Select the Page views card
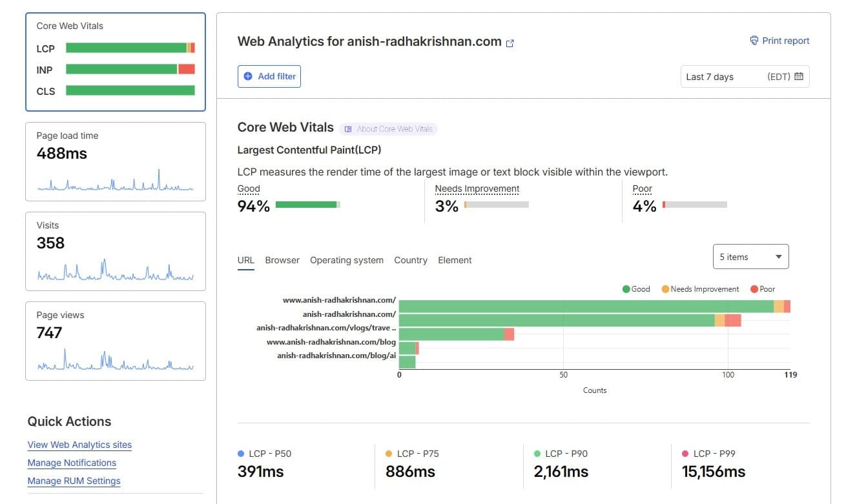866x504 pixels. click(116, 341)
